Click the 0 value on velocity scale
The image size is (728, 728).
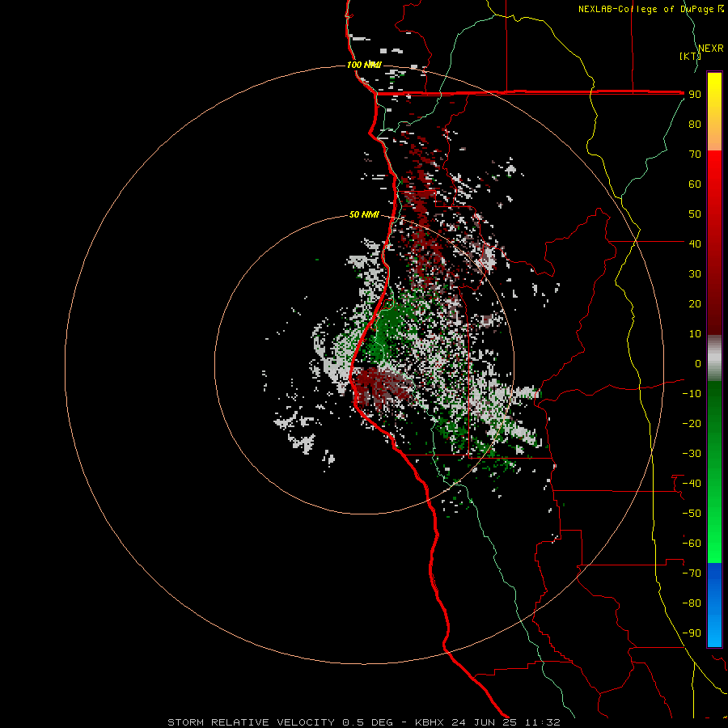click(698, 364)
